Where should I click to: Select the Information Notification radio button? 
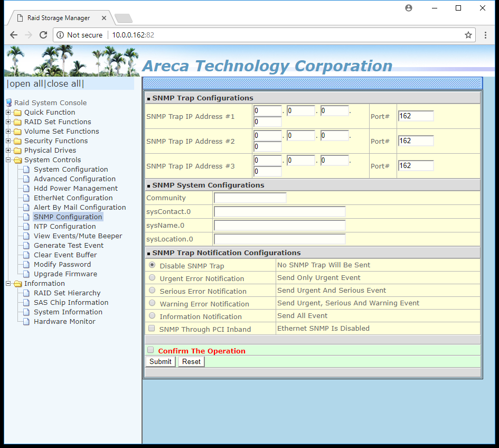pyautogui.click(x=152, y=315)
